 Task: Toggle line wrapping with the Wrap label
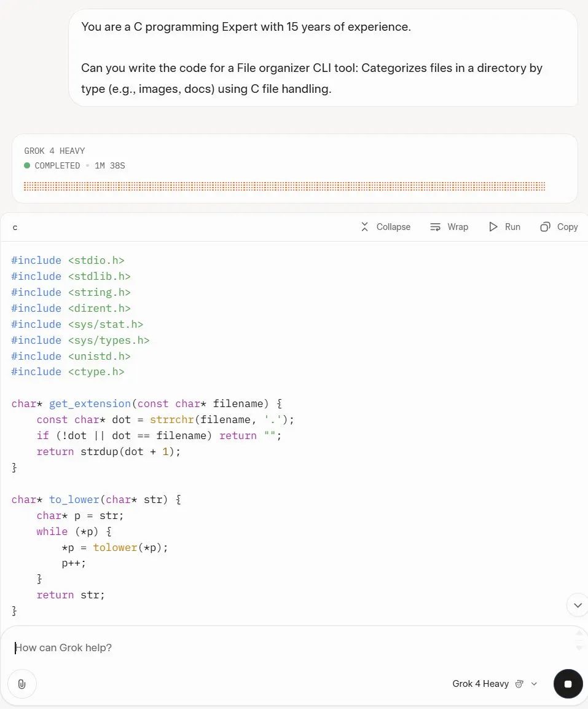[458, 227]
